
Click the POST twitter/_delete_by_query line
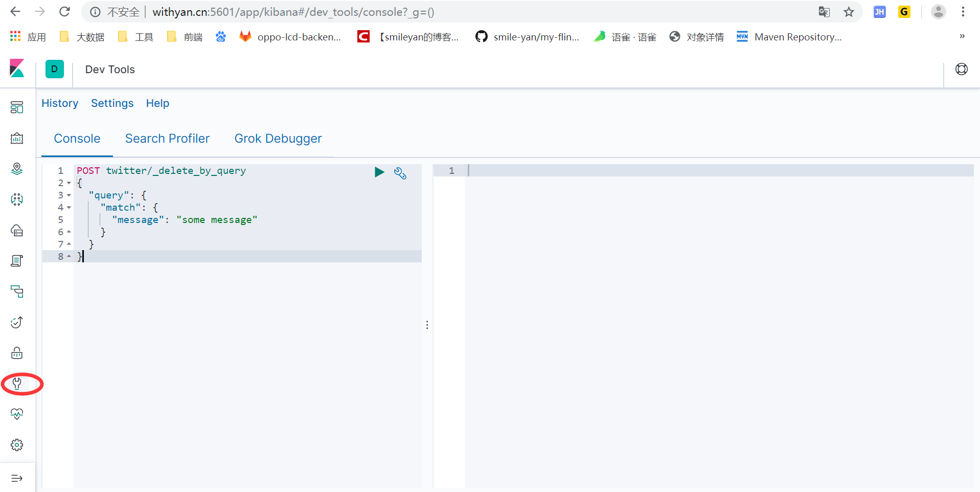pos(161,171)
